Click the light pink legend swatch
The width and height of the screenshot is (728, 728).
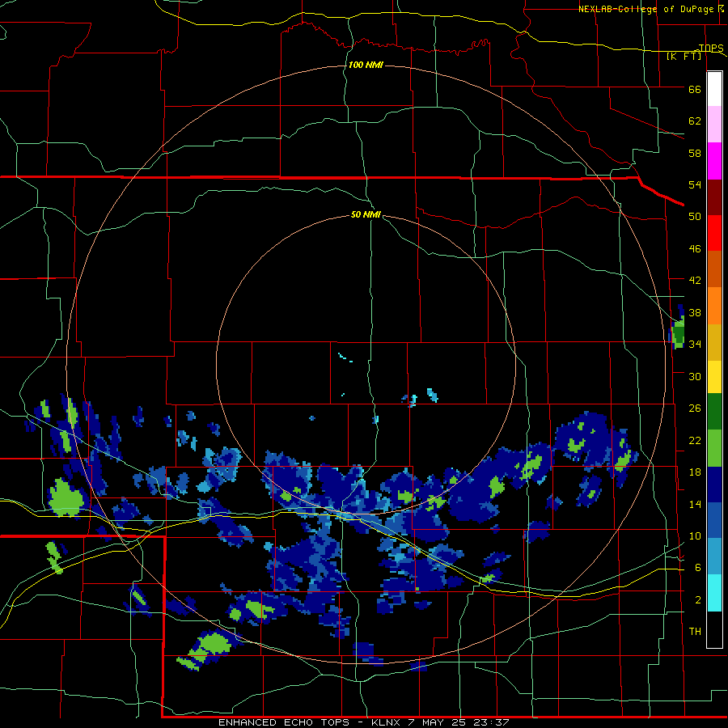(x=714, y=124)
